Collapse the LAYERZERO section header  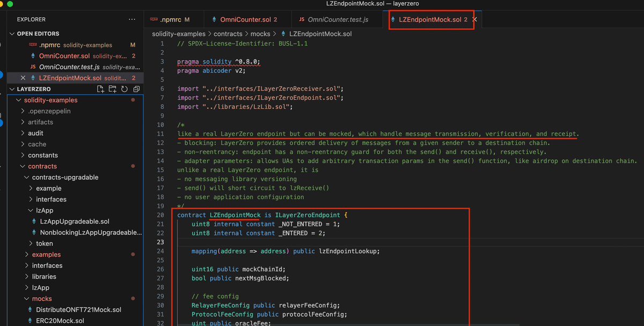pyautogui.click(x=34, y=89)
